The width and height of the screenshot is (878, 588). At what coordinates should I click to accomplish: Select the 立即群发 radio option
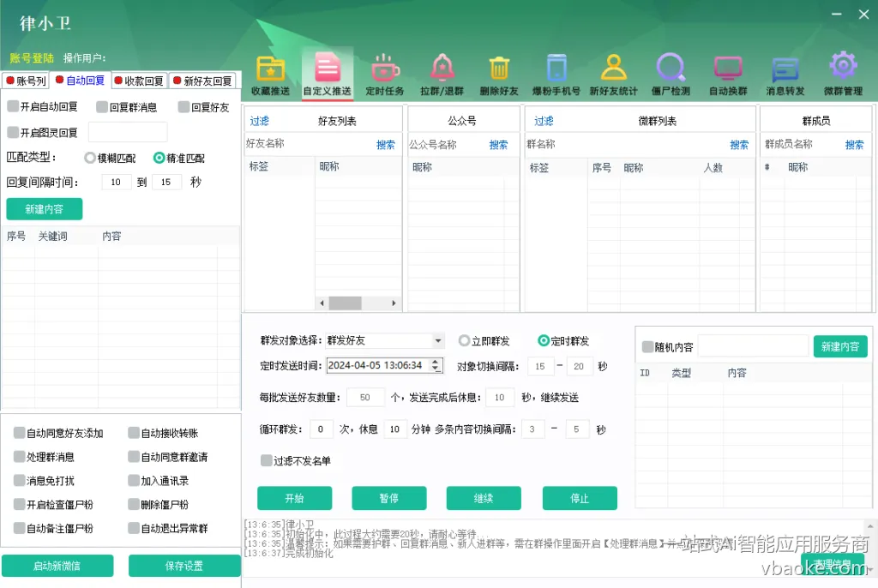(x=464, y=340)
